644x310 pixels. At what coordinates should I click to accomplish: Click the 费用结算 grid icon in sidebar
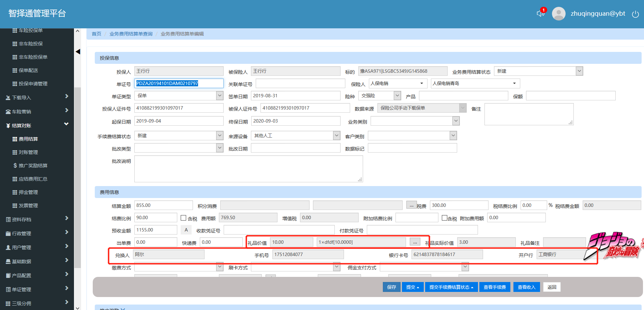pos(15,139)
